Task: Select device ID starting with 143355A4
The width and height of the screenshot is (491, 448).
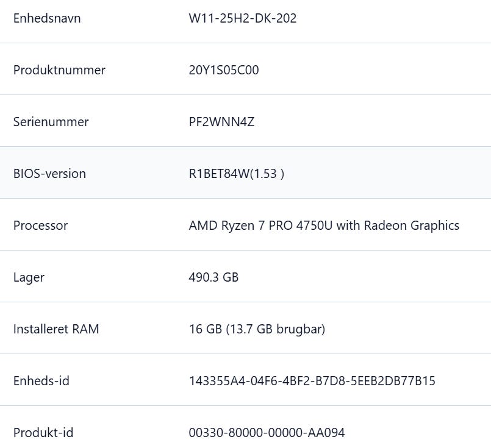Action: (x=312, y=381)
